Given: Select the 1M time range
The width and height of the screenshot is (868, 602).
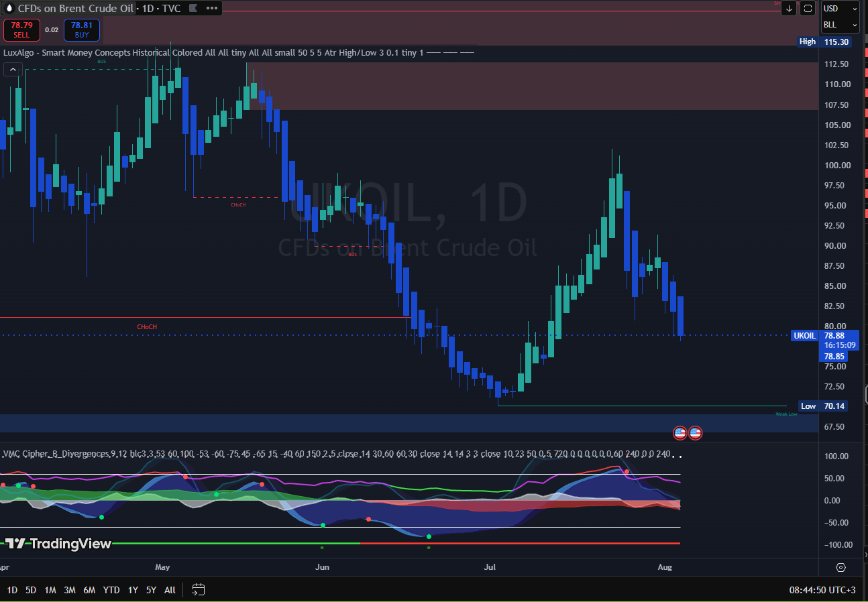Looking at the screenshot, I should 50,590.
